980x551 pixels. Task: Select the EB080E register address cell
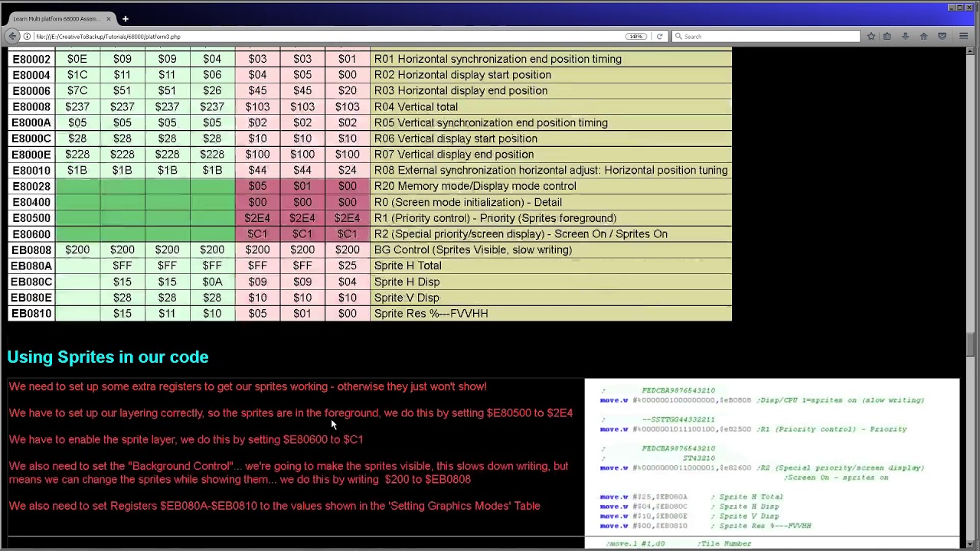31,298
